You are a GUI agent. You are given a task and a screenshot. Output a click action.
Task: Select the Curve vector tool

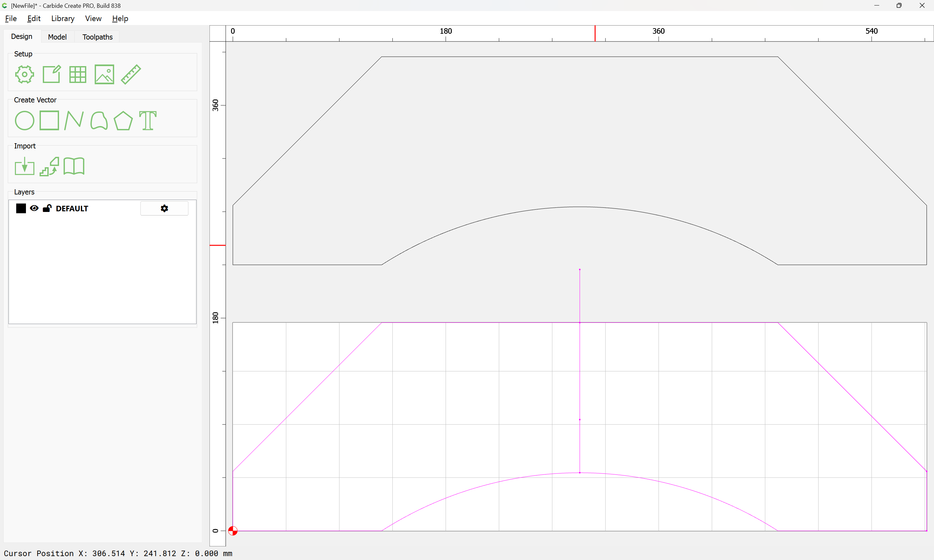click(x=99, y=121)
